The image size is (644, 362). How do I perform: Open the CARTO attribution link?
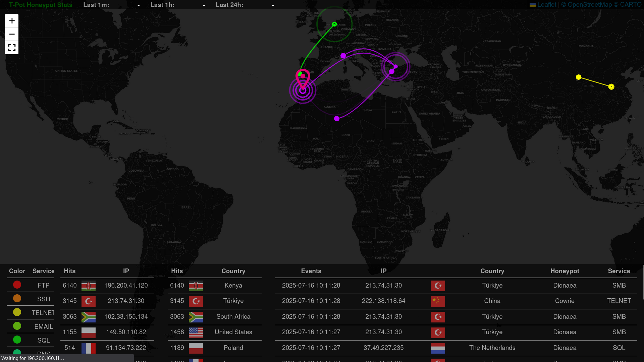click(x=631, y=5)
